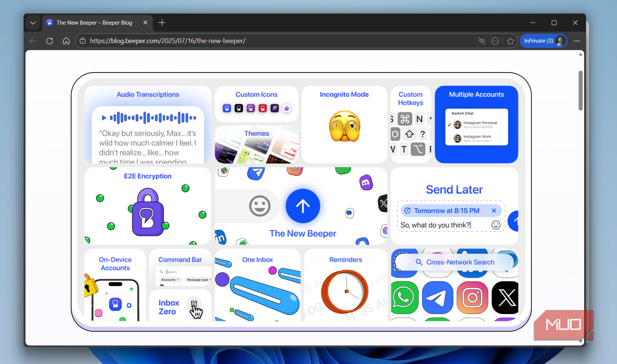Click the blue up-arrow send button

coord(303,206)
